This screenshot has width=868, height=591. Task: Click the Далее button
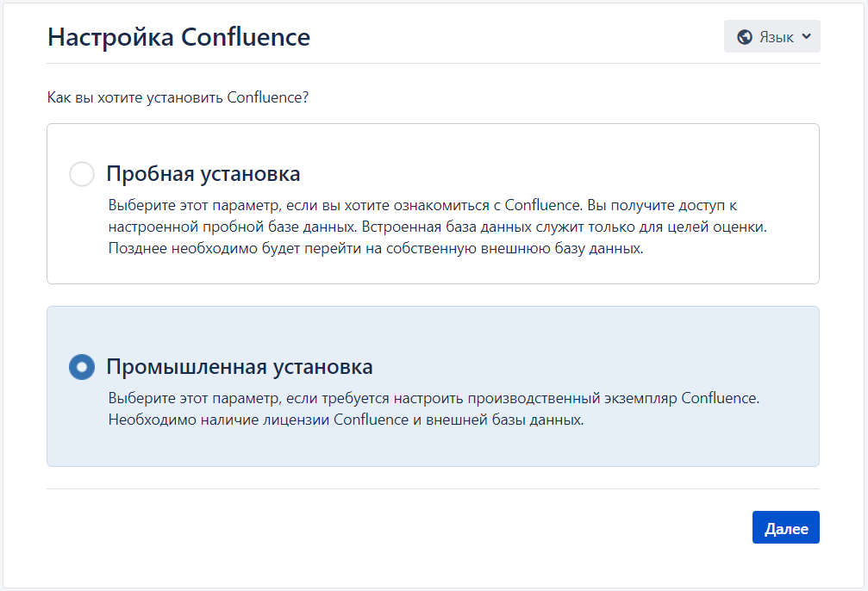[x=785, y=527]
